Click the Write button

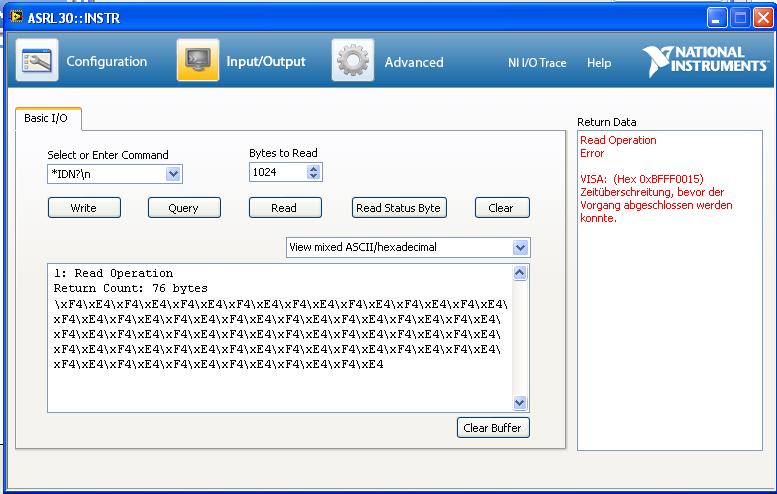click(x=84, y=208)
